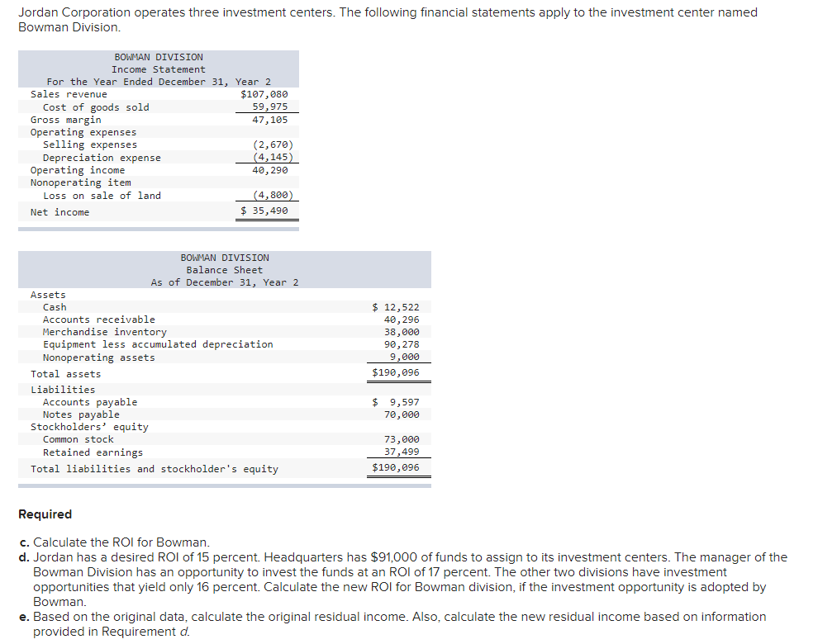Select the Net income value $ 35,490
The width and height of the screenshot is (818, 644).
click(264, 211)
